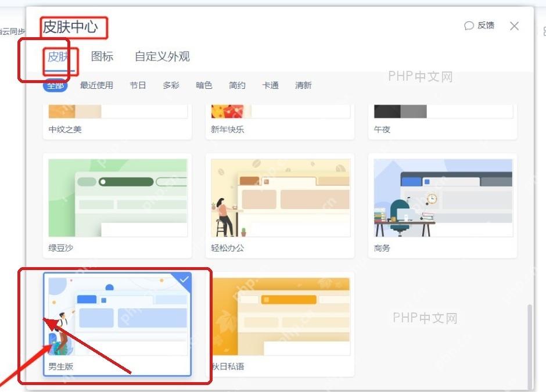This screenshot has height=392, width=546.
Task: Apply the 绿豆沙 skin thumbnail
Action: (x=118, y=197)
